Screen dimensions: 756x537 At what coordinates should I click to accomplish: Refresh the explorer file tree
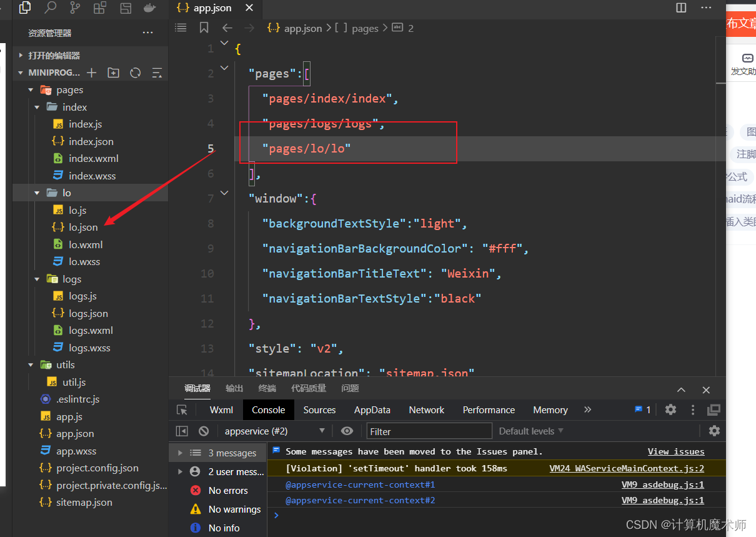click(135, 73)
